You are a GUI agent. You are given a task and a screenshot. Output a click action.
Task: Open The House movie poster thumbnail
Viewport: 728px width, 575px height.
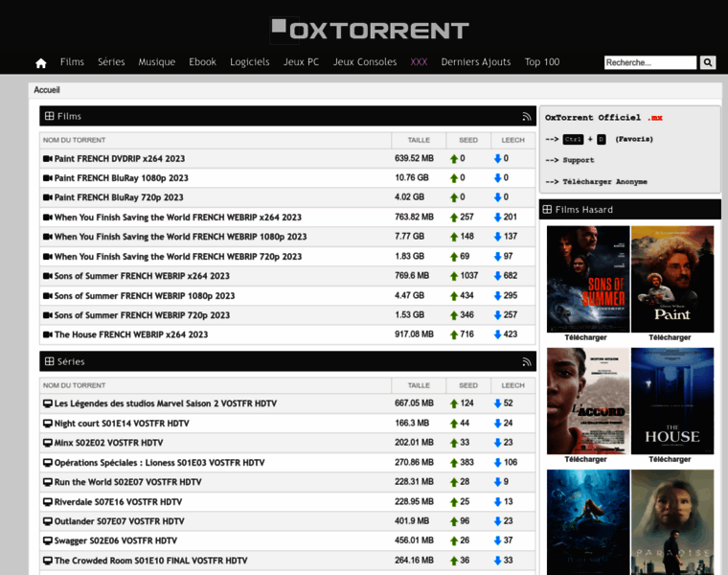tap(672, 401)
